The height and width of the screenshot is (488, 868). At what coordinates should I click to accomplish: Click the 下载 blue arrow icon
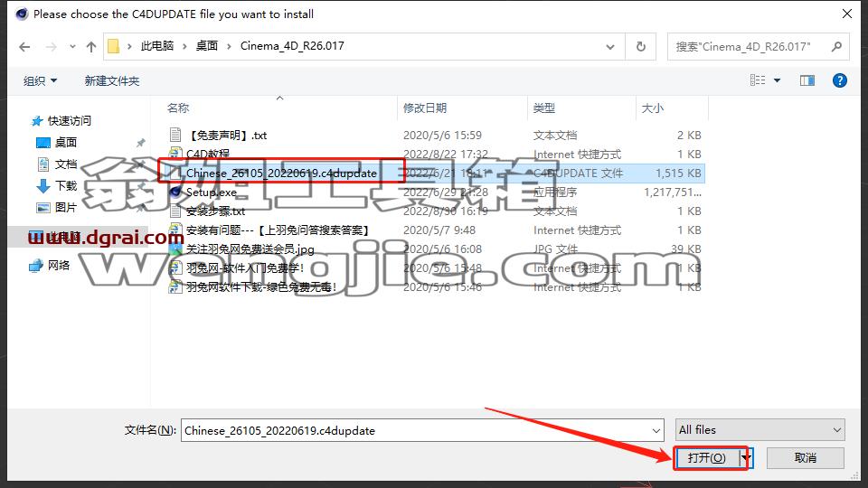pyautogui.click(x=43, y=186)
